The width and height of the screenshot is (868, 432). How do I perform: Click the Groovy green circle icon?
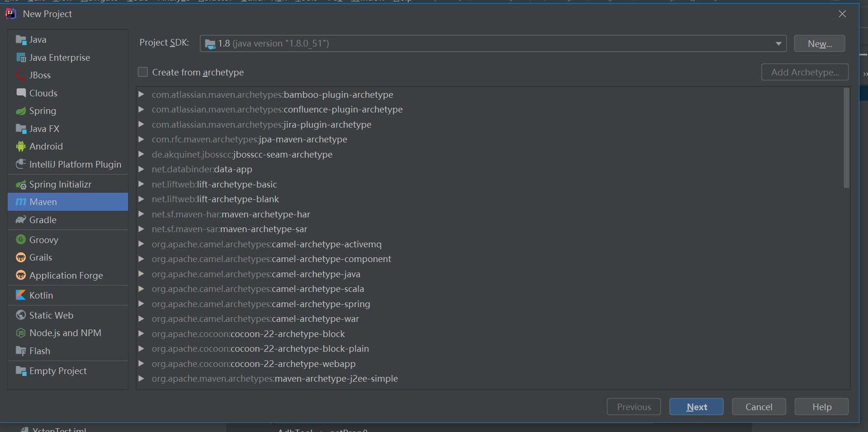[x=21, y=239]
